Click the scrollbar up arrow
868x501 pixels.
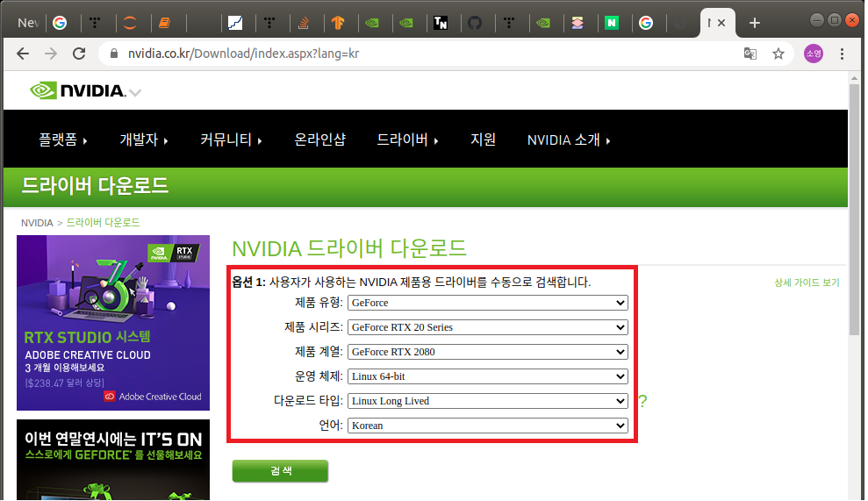854,78
